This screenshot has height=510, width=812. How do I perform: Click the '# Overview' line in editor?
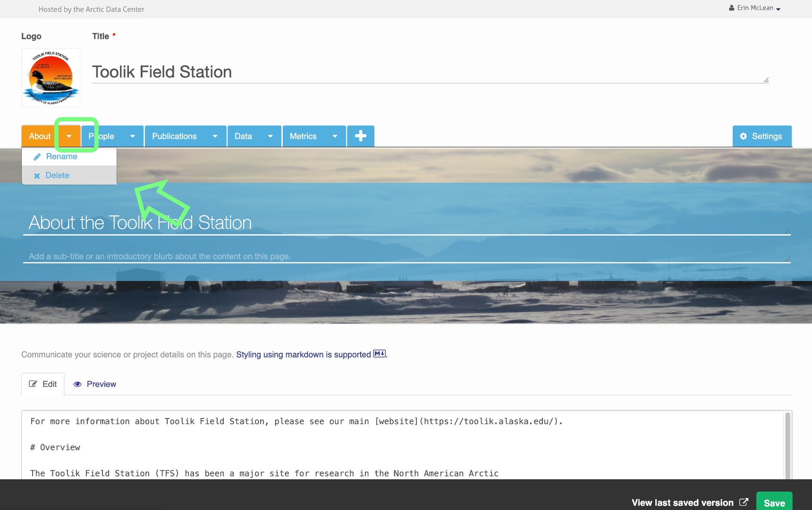pos(55,447)
